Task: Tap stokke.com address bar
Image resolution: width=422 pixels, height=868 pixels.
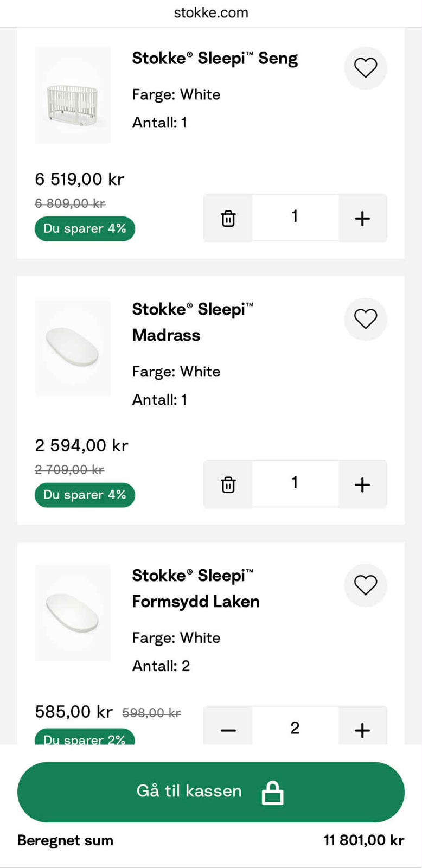Action: tap(210, 13)
